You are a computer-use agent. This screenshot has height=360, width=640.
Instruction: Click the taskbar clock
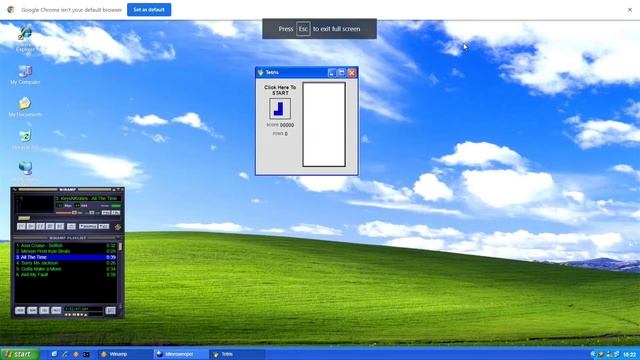630,354
